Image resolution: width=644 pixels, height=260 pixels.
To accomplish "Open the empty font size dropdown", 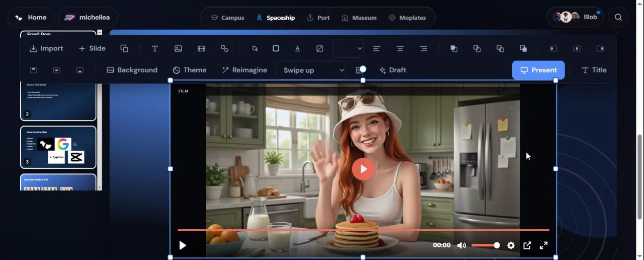I will click(x=348, y=48).
